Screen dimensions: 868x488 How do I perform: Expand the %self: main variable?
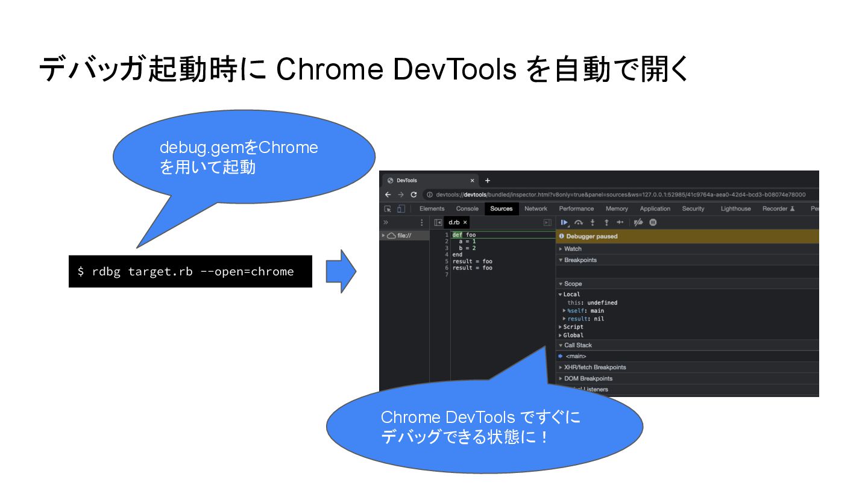583,310
